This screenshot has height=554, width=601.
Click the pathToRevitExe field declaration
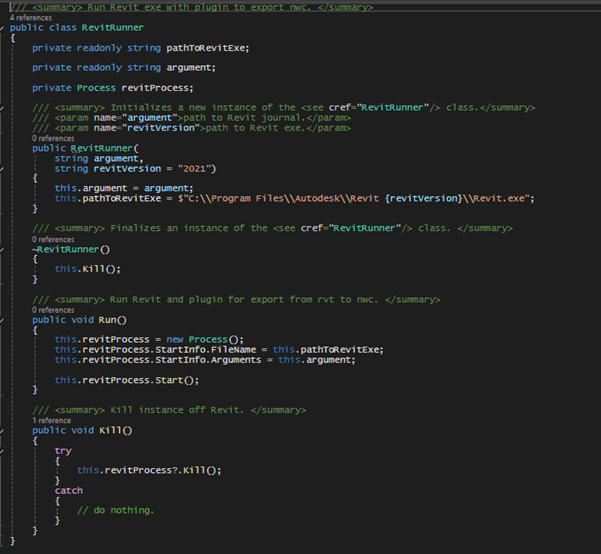(207, 47)
